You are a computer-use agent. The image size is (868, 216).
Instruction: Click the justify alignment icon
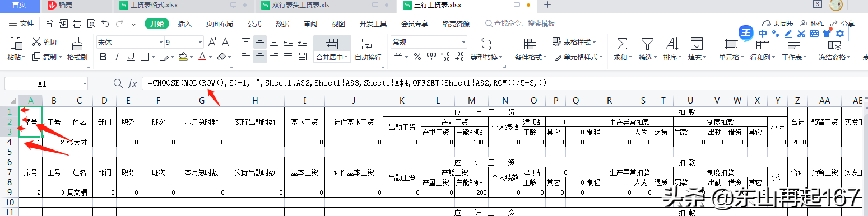tap(288, 57)
